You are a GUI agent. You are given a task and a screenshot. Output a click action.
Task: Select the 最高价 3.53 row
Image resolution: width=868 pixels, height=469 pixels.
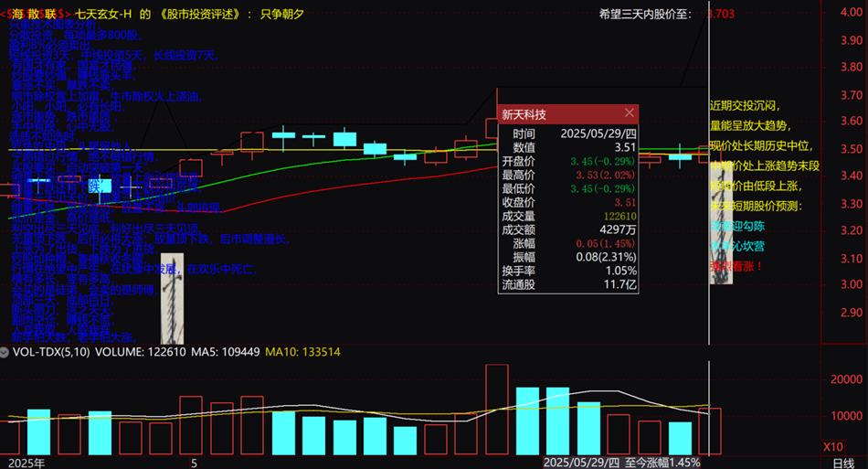tap(568, 175)
